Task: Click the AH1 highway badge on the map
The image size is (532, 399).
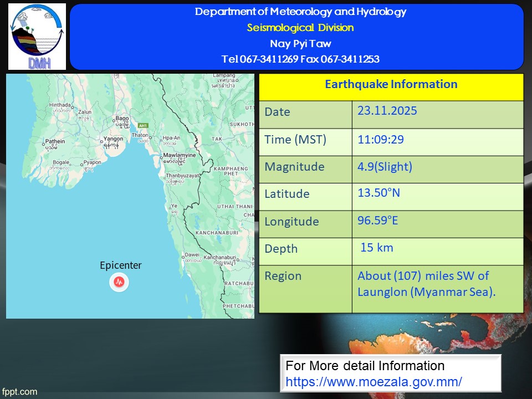Action: pyautogui.click(x=144, y=125)
